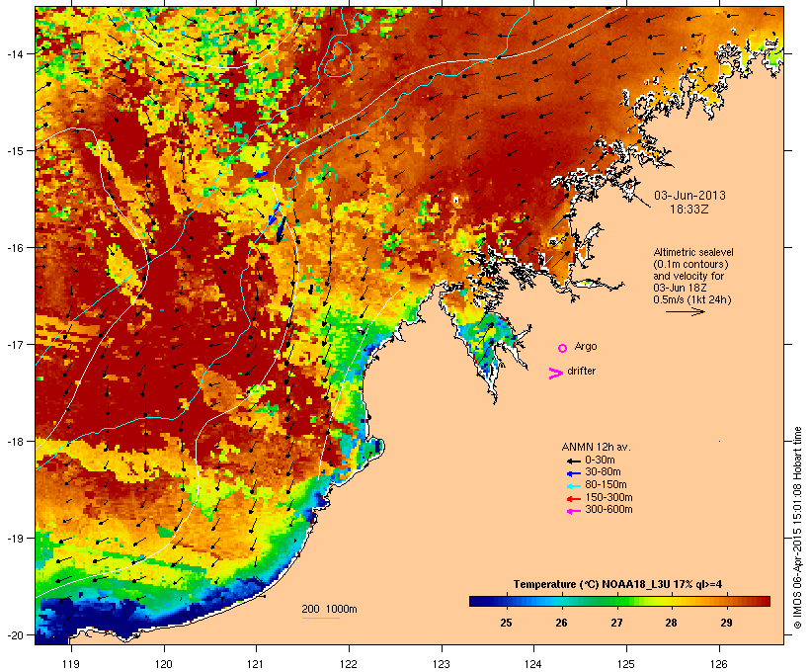This screenshot has height=672, width=810.
Task: Click the temperature color bar at 25
Action: click(506, 601)
